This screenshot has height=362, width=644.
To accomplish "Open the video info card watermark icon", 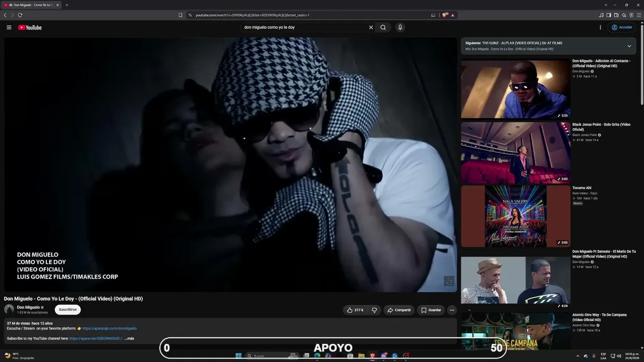I will (449, 281).
